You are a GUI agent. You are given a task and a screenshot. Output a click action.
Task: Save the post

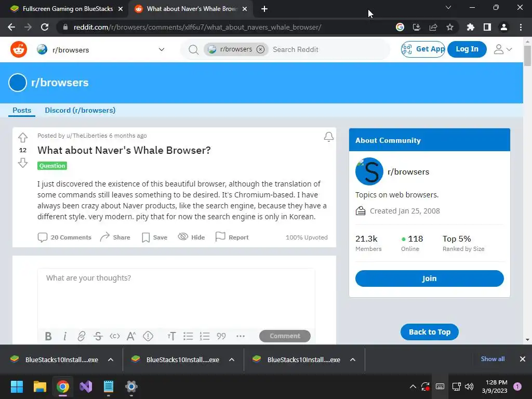coord(154,237)
